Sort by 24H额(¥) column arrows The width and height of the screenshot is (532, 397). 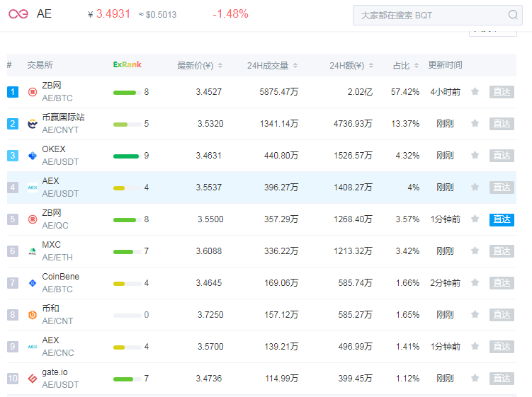[370, 65]
